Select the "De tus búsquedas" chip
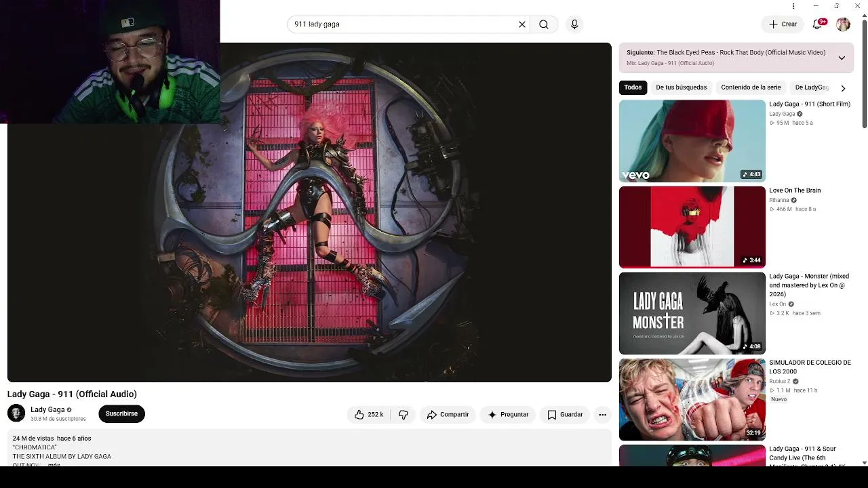868x488 pixels. coord(681,87)
